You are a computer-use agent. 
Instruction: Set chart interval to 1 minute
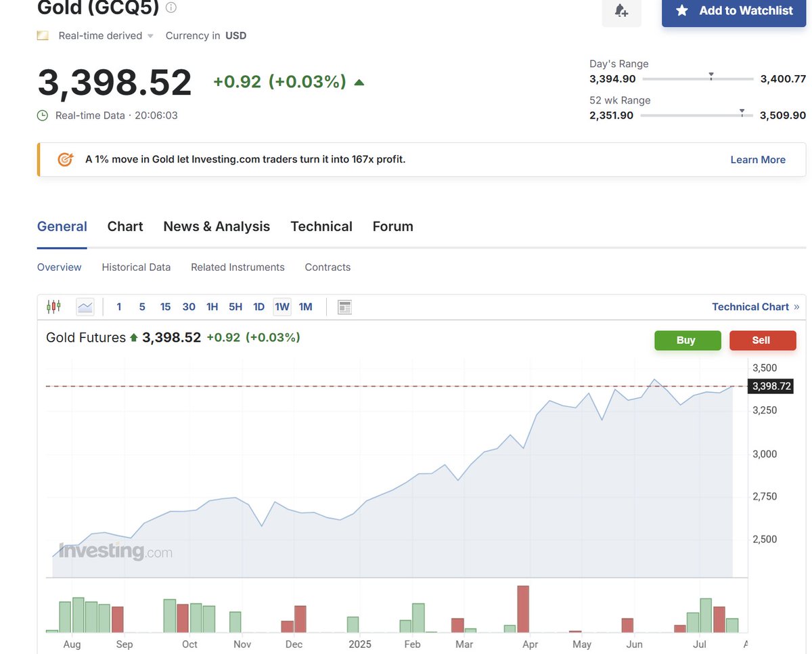pyautogui.click(x=119, y=307)
